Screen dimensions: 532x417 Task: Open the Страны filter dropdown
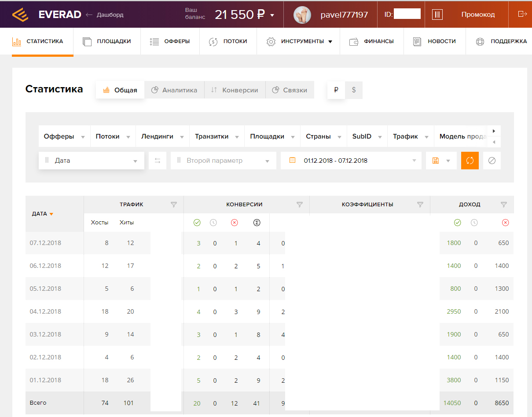click(x=323, y=136)
